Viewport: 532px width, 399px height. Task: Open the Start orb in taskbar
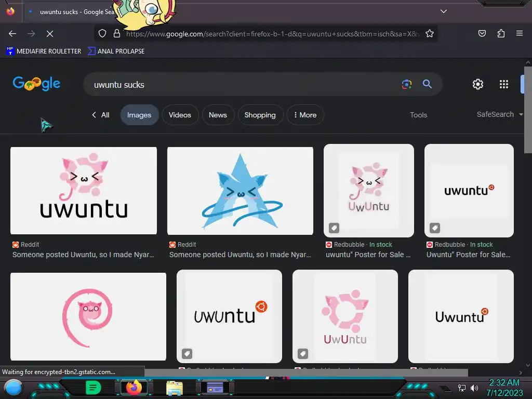[14, 388]
